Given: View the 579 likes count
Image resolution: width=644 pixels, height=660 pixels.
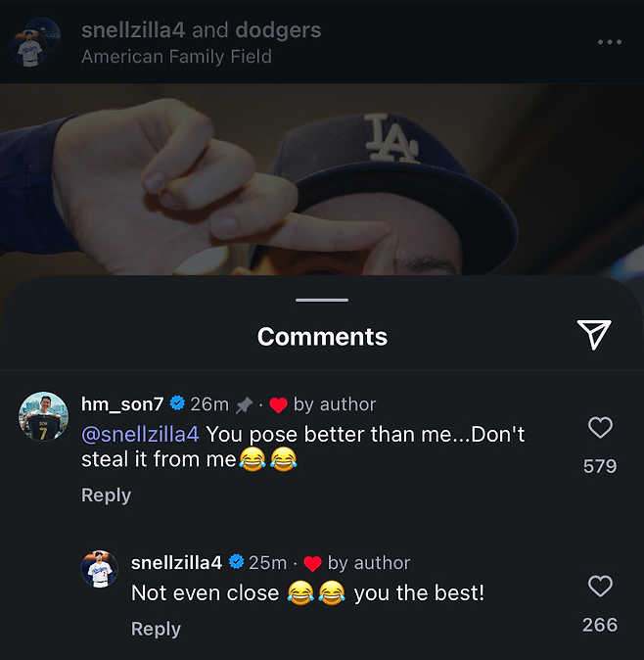Looking at the screenshot, I should click(600, 466).
